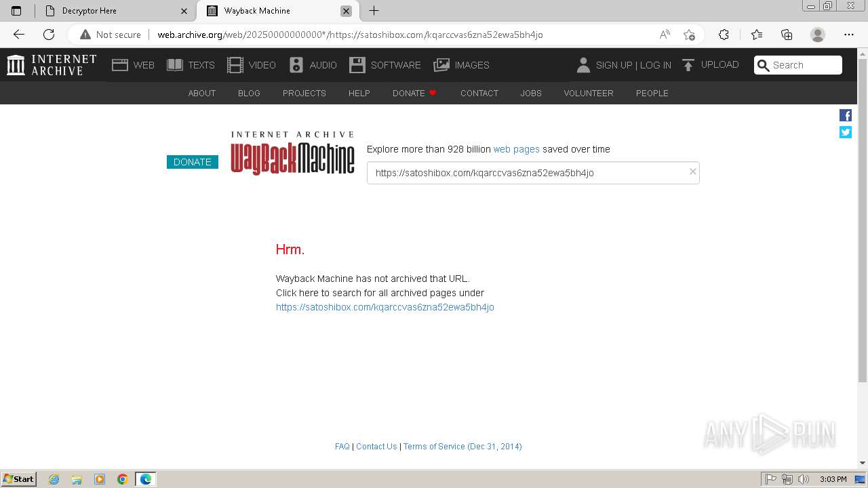This screenshot has height=488, width=868.
Task: Open Terms of Service (Dec 31, 2014)
Action: pyautogui.click(x=462, y=447)
